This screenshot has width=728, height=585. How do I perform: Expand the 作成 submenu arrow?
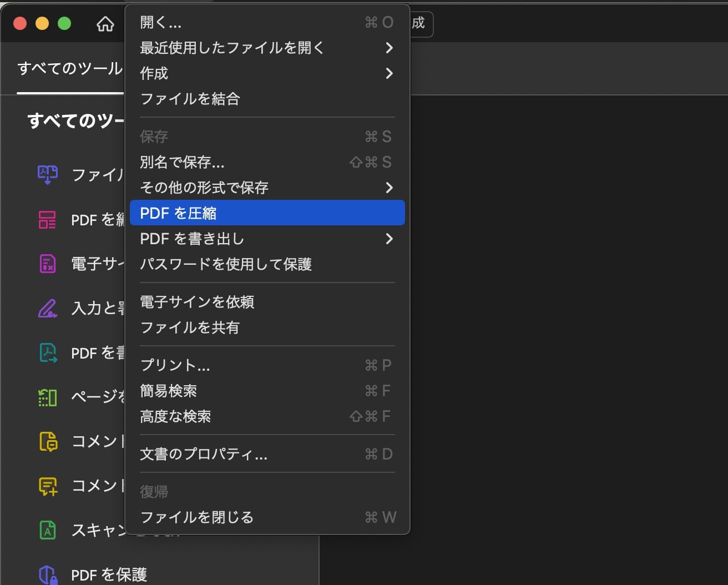(390, 73)
